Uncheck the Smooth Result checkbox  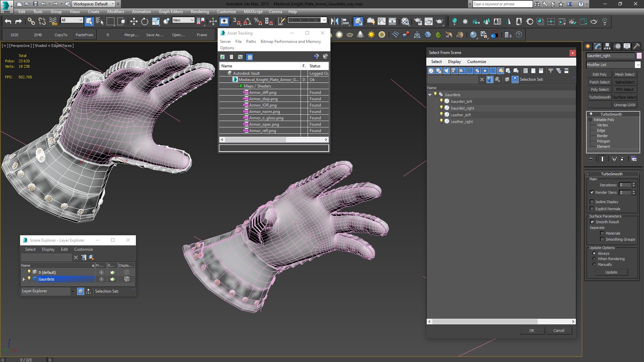[x=592, y=222]
